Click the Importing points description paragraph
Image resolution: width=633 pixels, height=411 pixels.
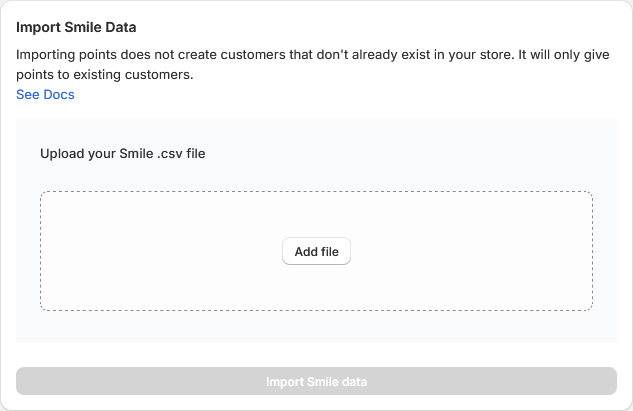[300, 55]
